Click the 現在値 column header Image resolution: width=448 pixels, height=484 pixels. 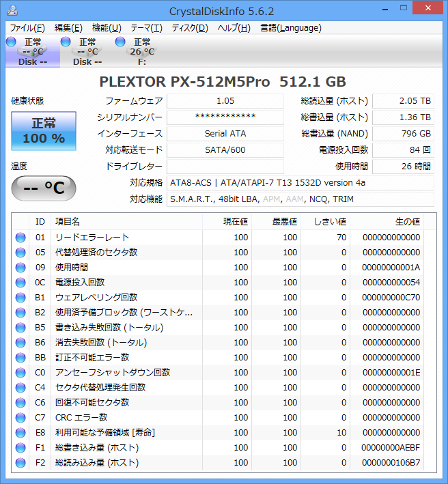tap(227, 222)
